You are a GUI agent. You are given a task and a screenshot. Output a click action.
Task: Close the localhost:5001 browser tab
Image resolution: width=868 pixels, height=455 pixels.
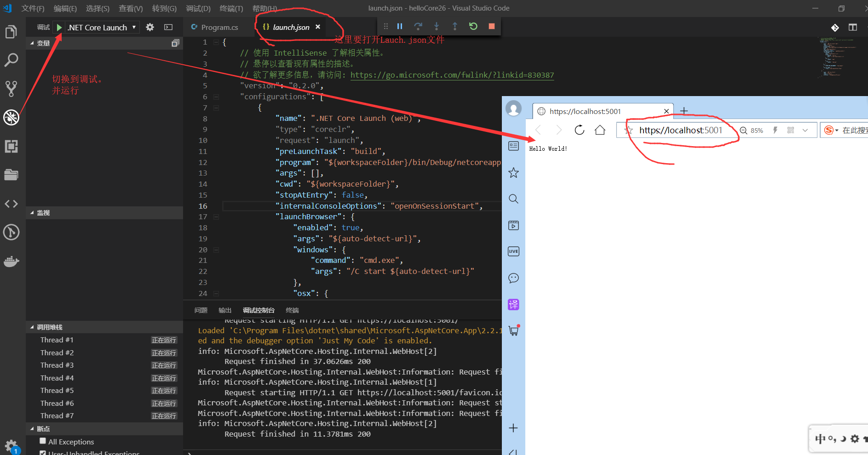pos(667,111)
